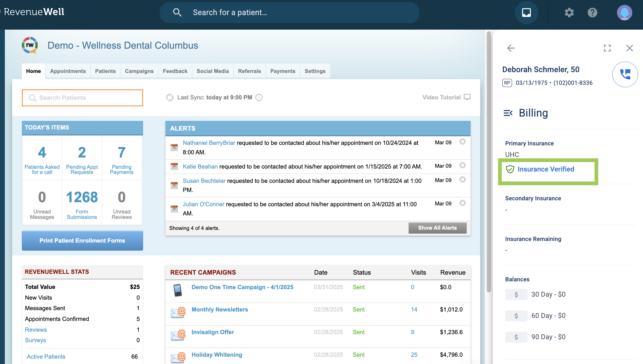
Task: Click the back arrow in patient panel
Action: (x=511, y=48)
